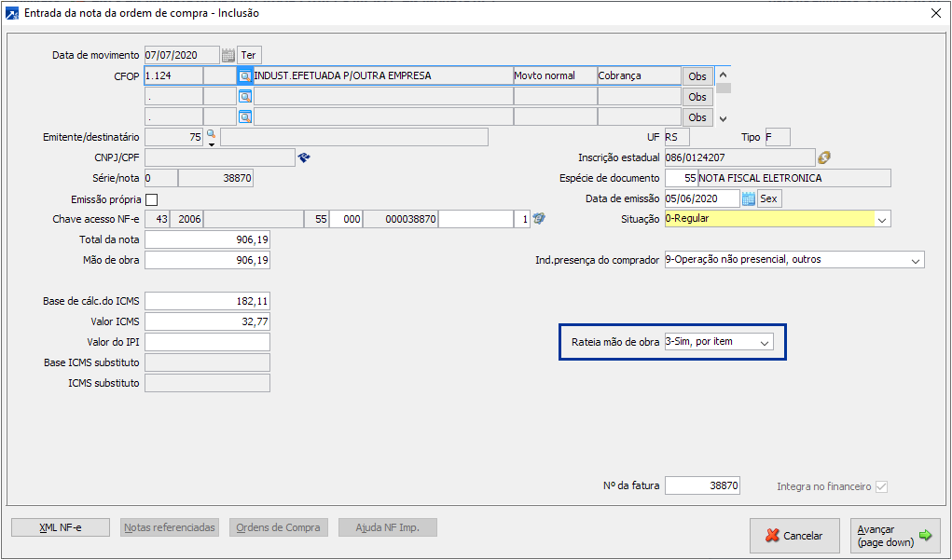This screenshot has width=952, height=560.
Task: Open the Situação dropdown
Action: (882, 219)
